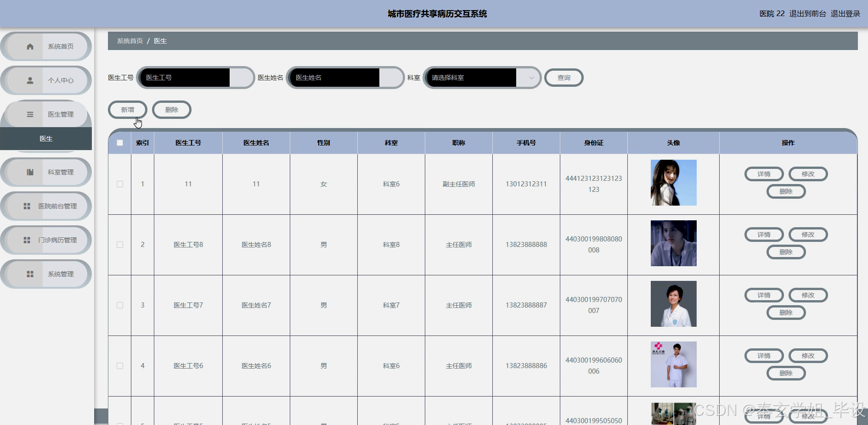Check the checkbox for row 1 (医生工号 11)

coord(120,184)
